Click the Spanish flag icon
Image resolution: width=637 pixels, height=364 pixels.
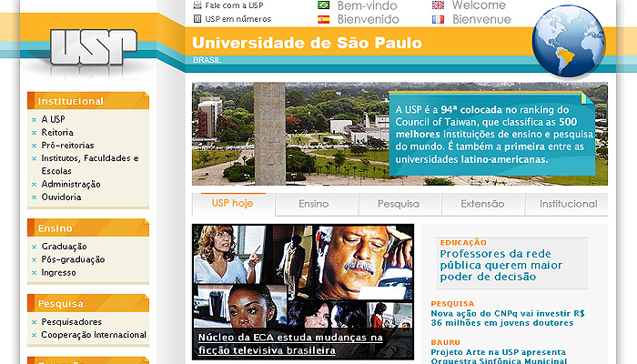coord(323,19)
